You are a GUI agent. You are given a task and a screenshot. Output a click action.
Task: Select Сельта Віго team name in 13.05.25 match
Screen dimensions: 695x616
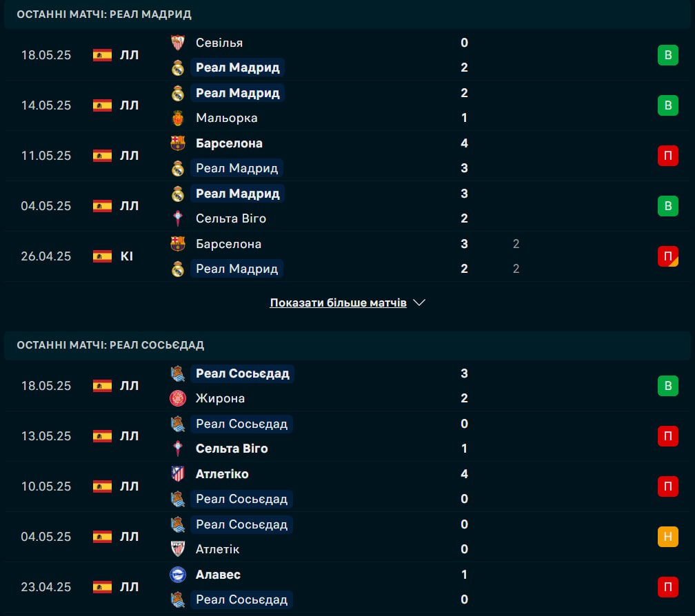(x=232, y=449)
